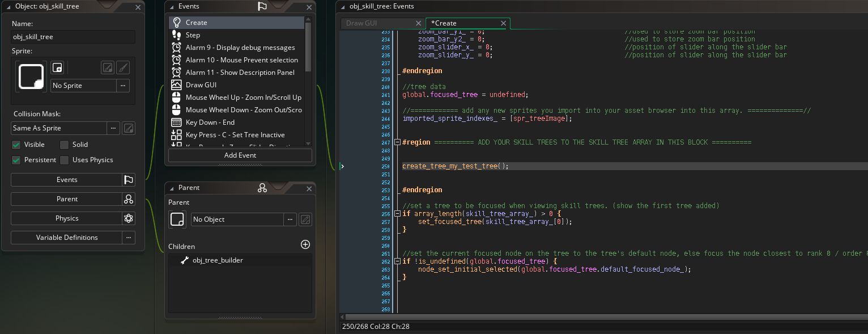This screenshot has width=868, height=334.
Task: Toggle the Visible checkbox
Action: [x=16, y=145]
